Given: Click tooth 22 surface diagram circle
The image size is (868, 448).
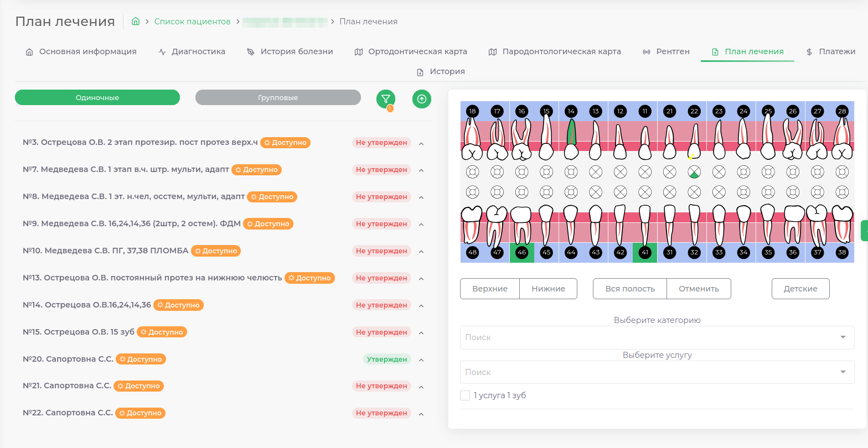Looking at the screenshot, I should pos(694,172).
